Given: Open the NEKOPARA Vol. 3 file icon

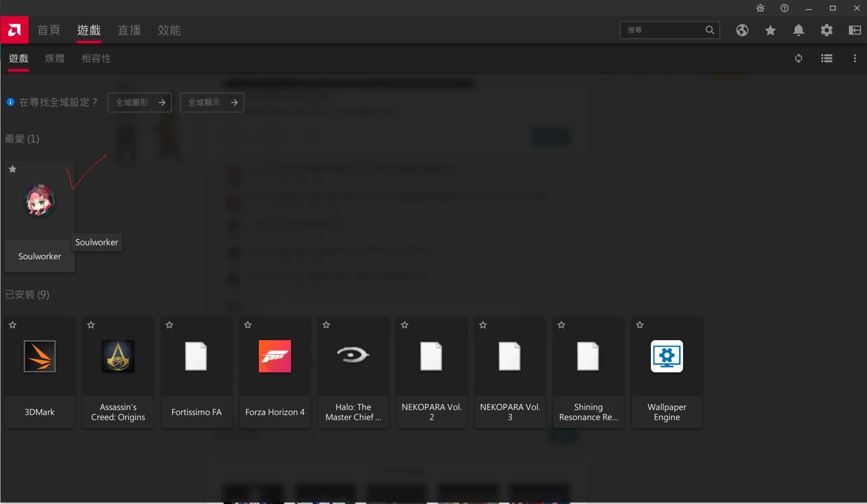Looking at the screenshot, I should [510, 356].
